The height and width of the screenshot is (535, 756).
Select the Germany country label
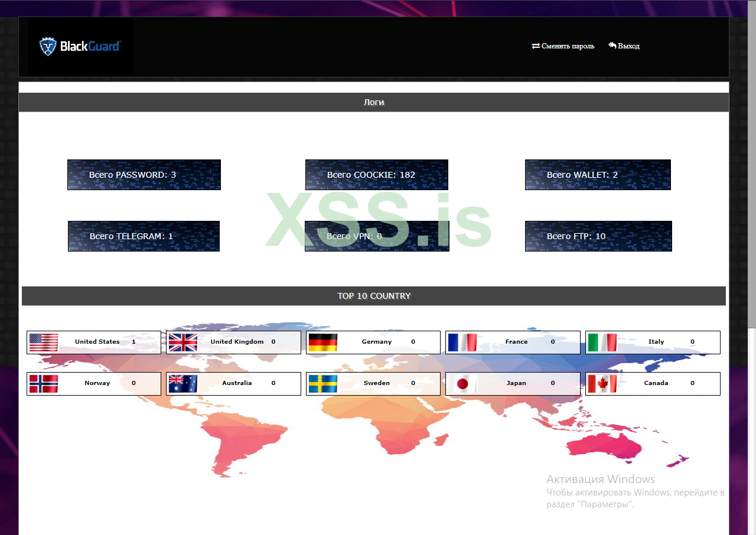tap(377, 342)
